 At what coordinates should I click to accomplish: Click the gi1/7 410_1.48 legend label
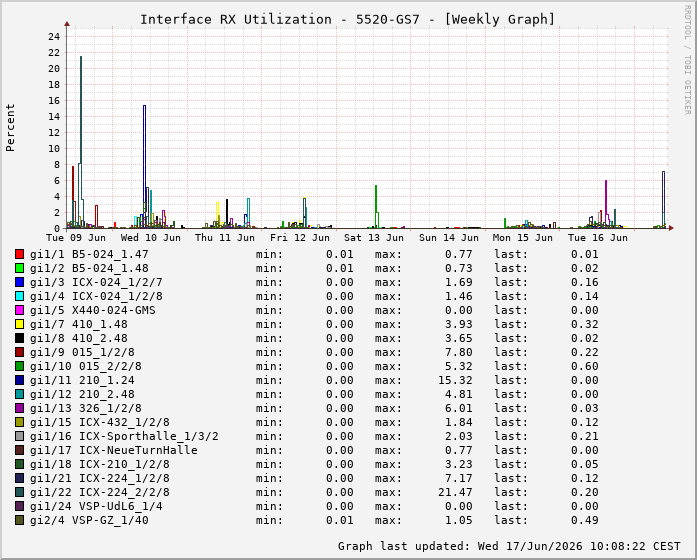[79, 324]
